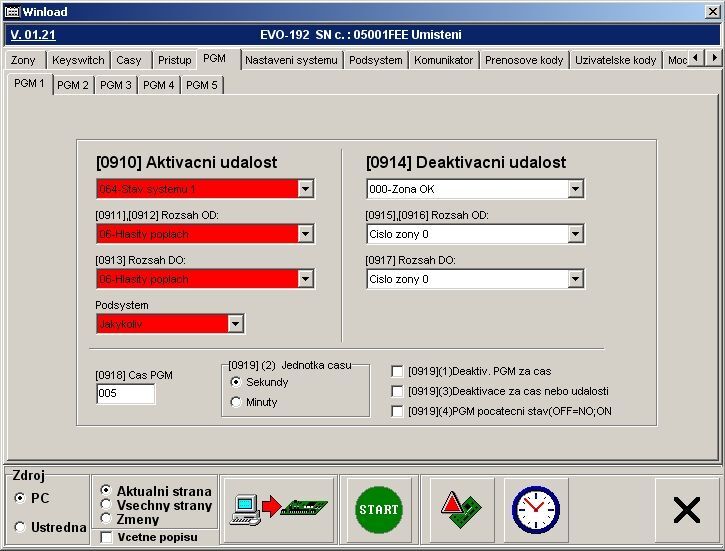
Task: Click the Cas PGM input field
Action: 125,394
